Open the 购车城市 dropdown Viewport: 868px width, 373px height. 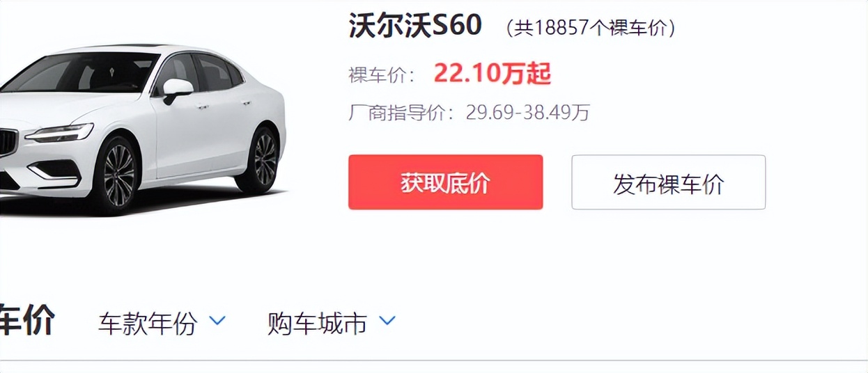[332, 323]
